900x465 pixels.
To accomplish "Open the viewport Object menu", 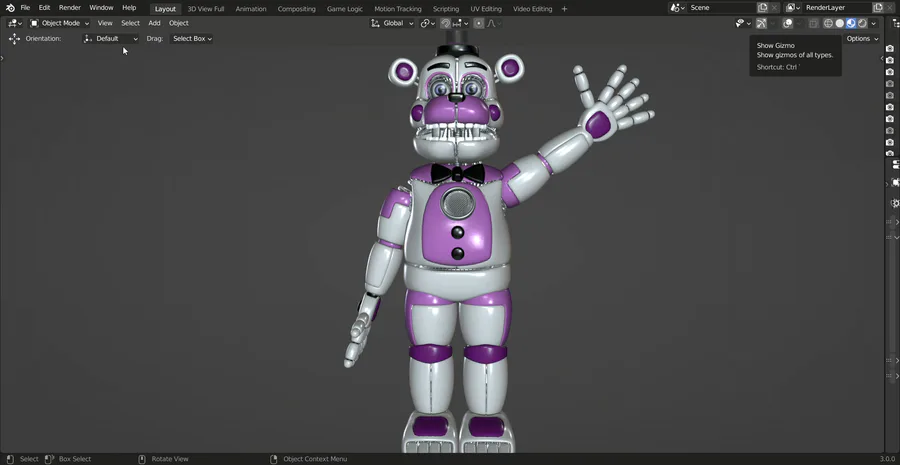I will tap(179, 23).
